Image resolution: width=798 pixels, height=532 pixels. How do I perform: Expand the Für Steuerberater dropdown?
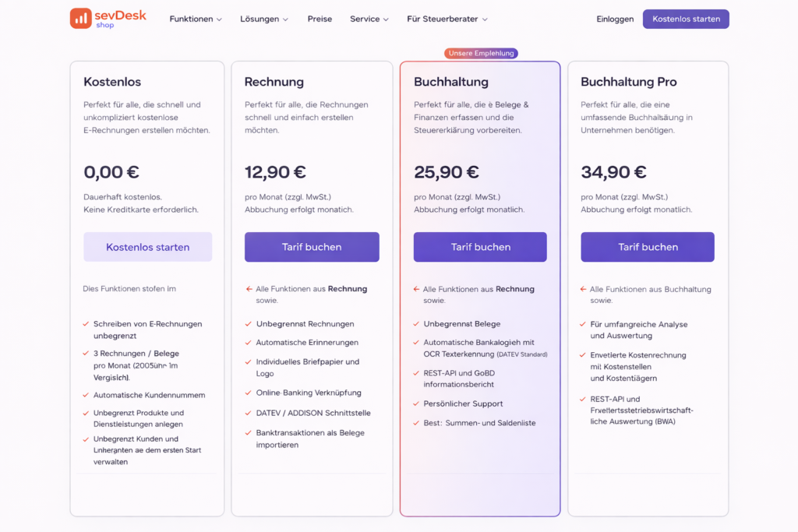(447, 19)
